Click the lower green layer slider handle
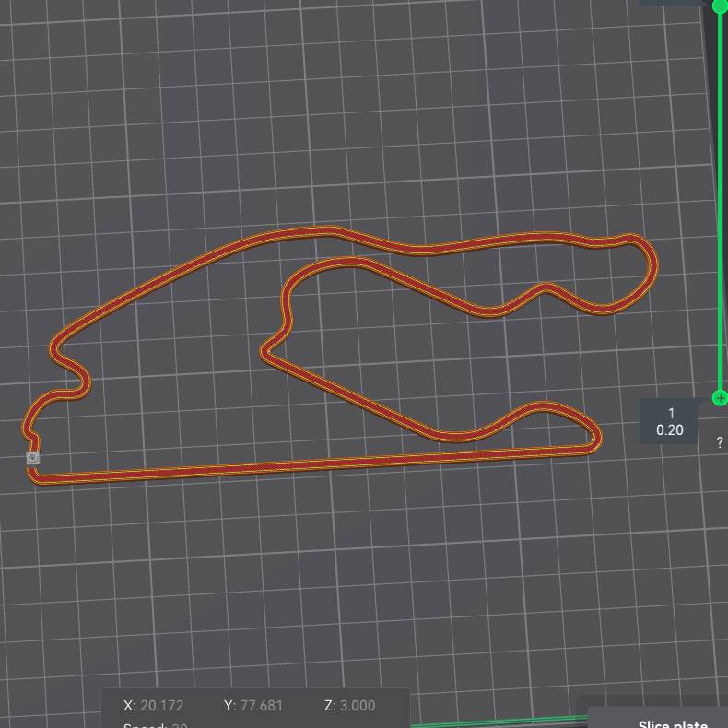Screen dimensions: 728x728 [x=720, y=397]
